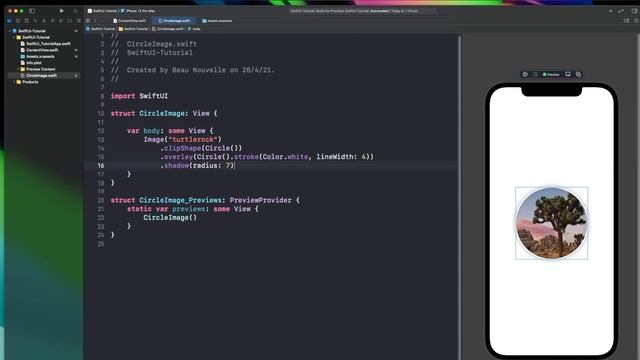Start live preview in the canvas
The width and height of the screenshot is (640, 360).
pos(525,74)
